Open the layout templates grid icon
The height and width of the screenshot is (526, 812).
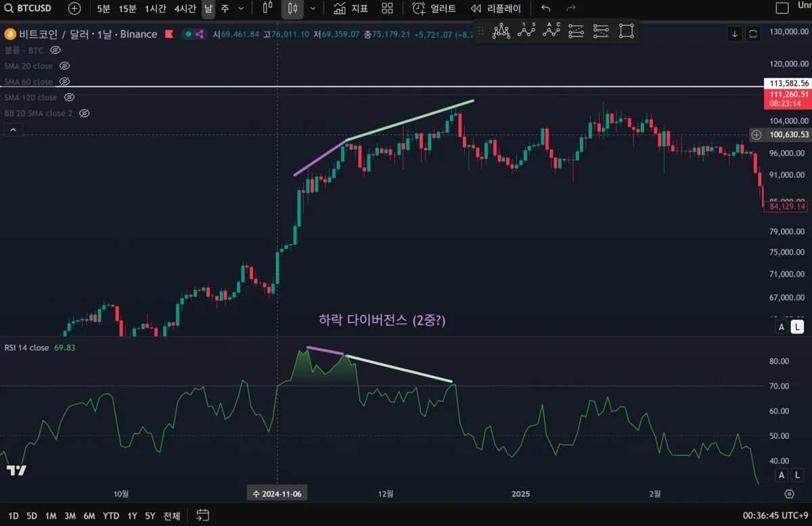pos(387,9)
